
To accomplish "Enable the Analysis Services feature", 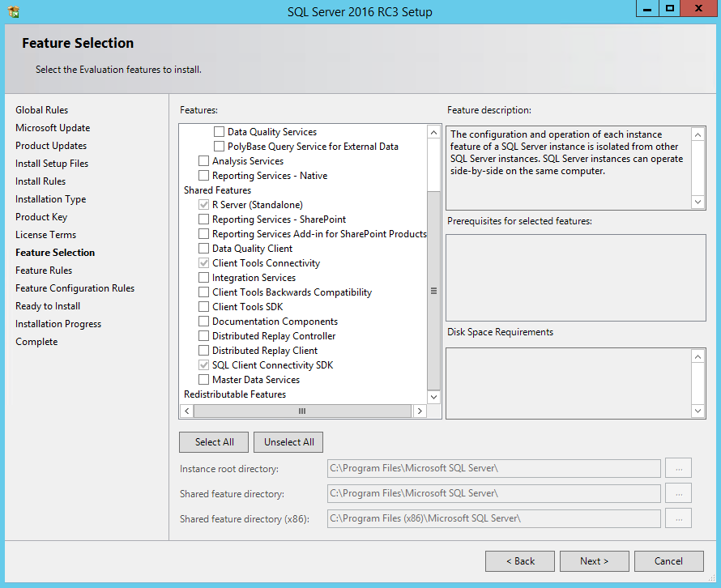I will pos(203,161).
